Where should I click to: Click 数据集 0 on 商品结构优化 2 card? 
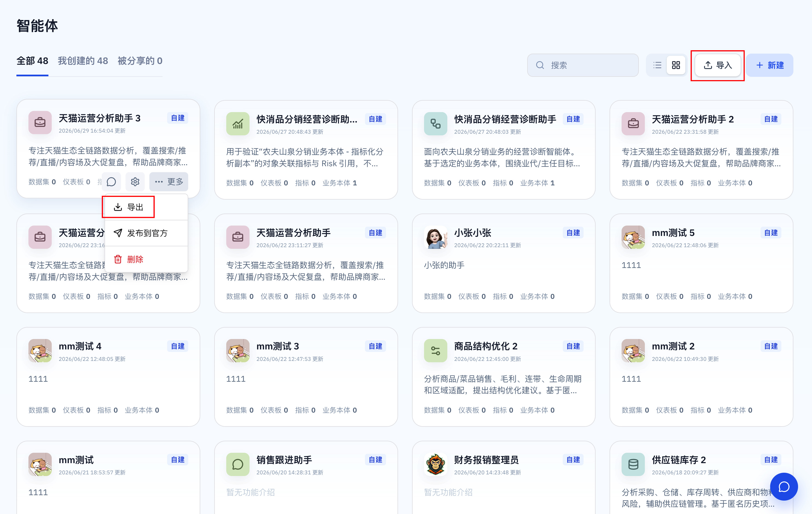point(437,410)
